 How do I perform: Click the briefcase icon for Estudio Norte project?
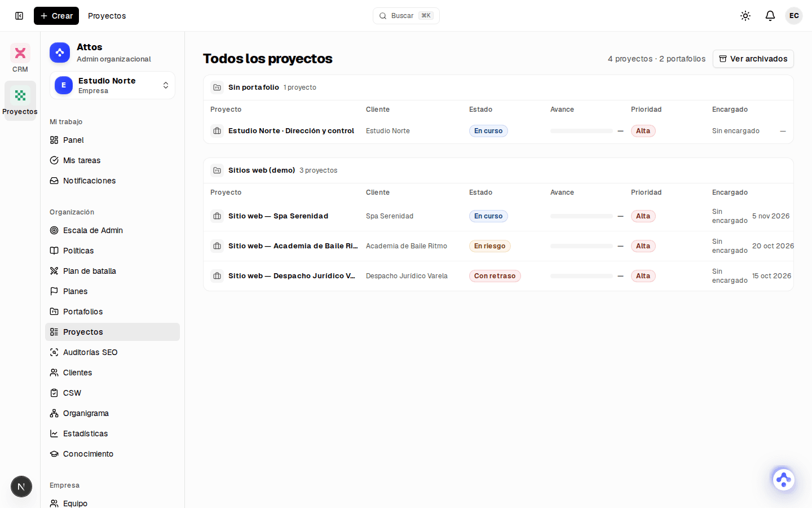tap(217, 131)
